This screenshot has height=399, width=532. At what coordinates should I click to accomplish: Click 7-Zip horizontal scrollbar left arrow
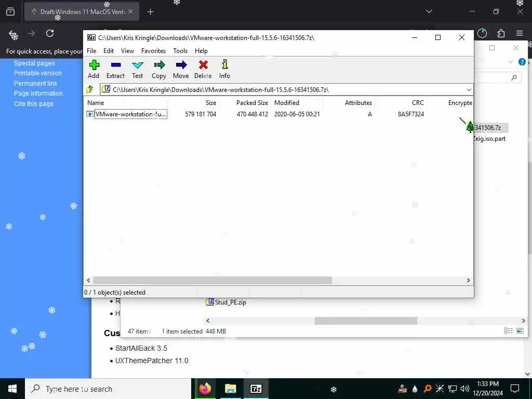pyautogui.click(x=88, y=280)
